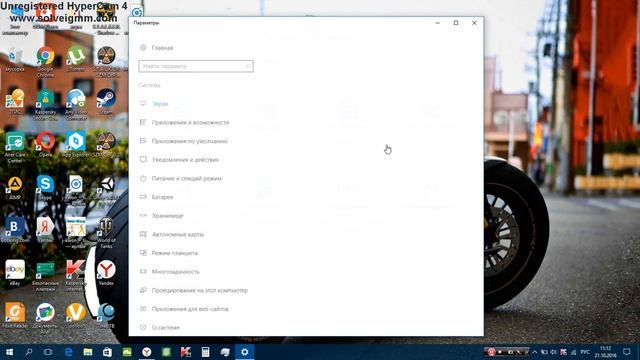Open Kaspersky from the taskbar
640x360 pixels.
point(186,352)
